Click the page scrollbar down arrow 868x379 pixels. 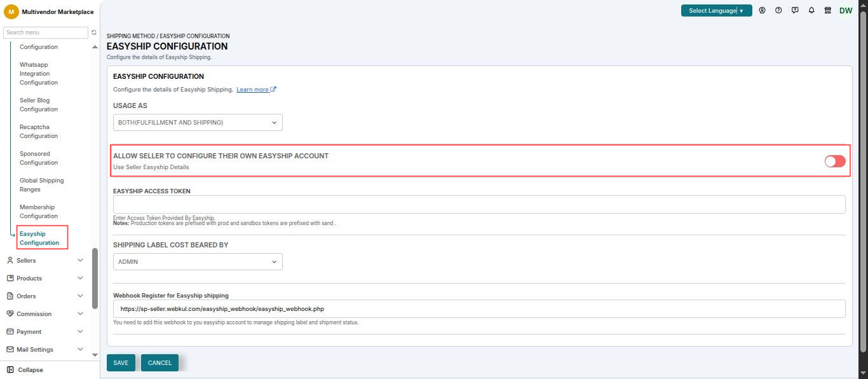point(863,374)
